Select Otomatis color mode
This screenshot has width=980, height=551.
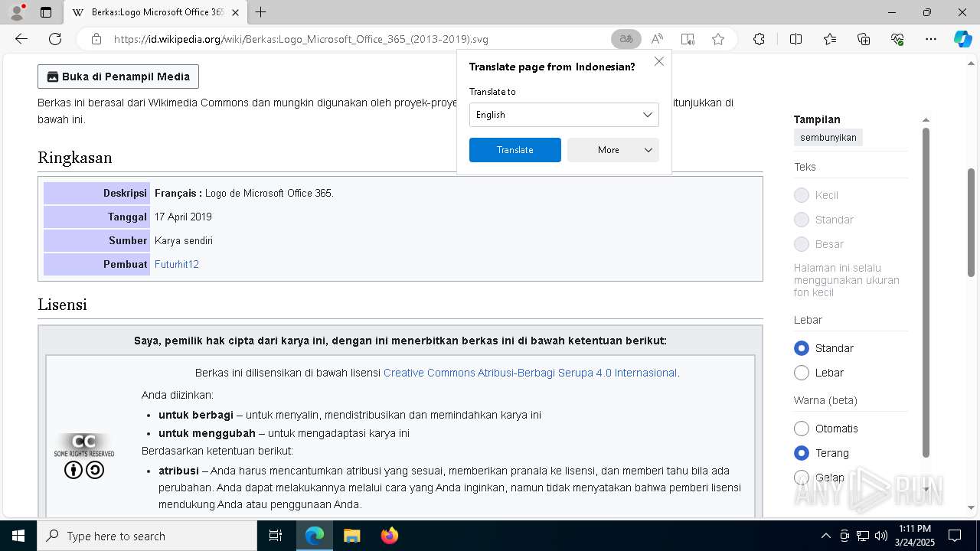(x=802, y=429)
